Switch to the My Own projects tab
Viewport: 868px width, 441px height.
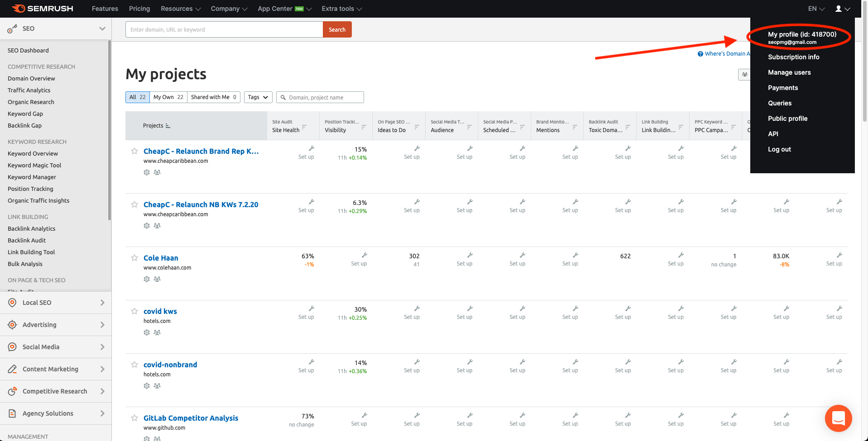click(168, 97)
